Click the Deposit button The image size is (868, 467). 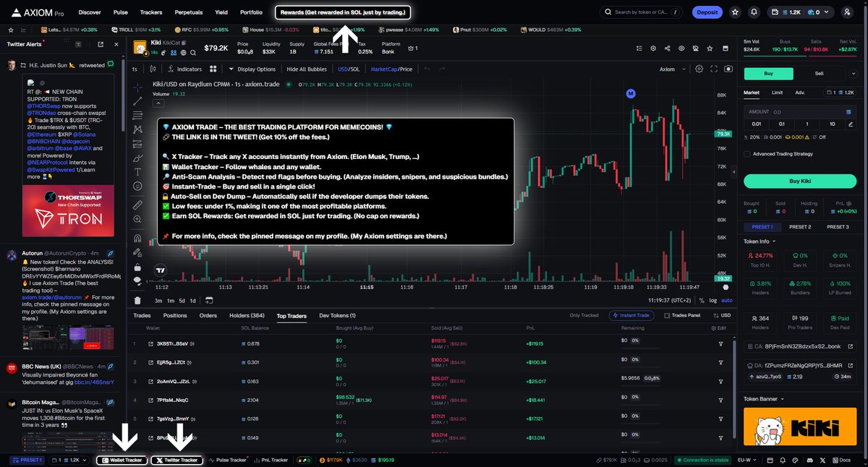point(707,12)
